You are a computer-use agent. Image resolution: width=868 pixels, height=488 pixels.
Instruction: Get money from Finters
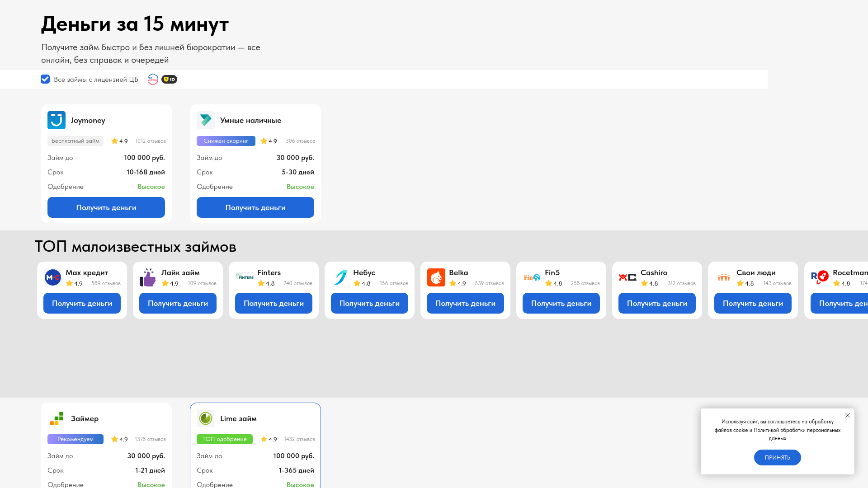274,303
